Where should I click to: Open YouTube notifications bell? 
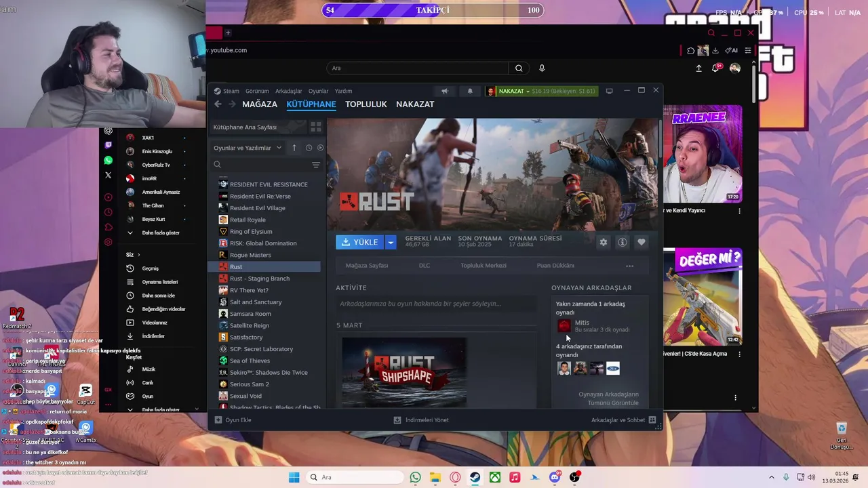point(716,68)
